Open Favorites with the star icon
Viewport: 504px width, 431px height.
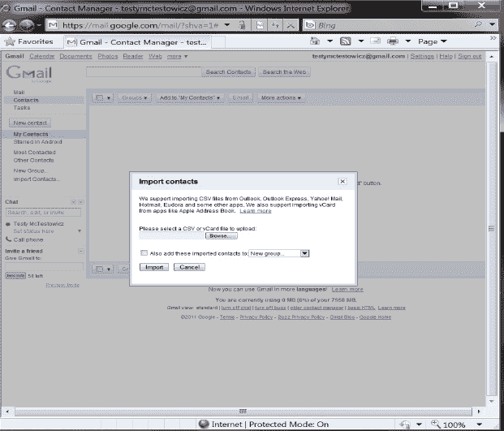pos(10,41)
